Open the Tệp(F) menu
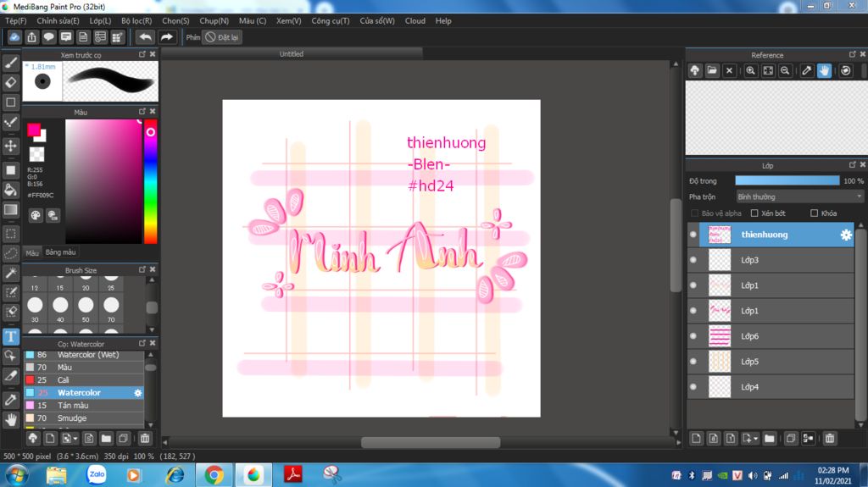This screenshot has height=487, width=868. point(15,20)
